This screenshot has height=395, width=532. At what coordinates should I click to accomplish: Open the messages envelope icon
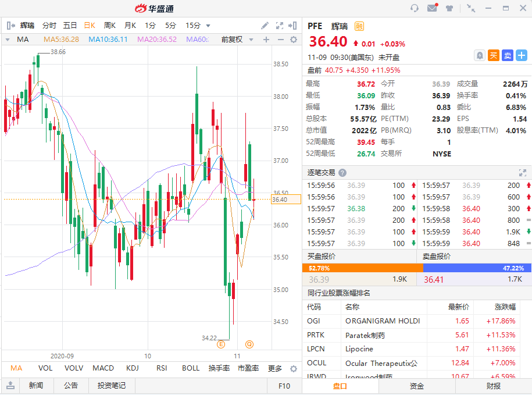[432, 8]
